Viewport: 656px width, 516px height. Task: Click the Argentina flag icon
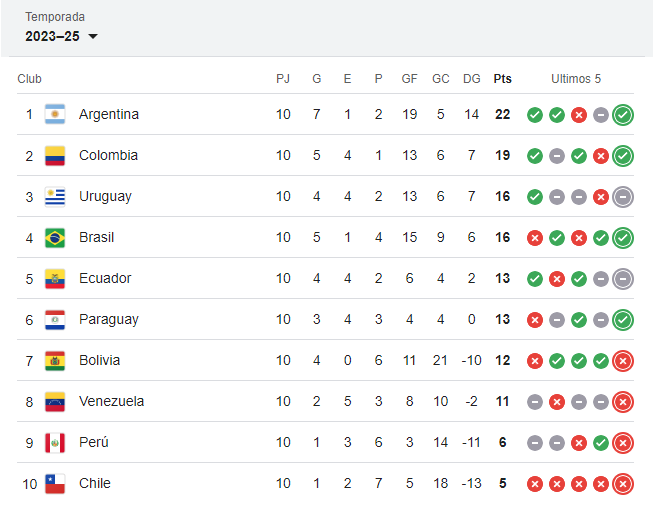[x=55, y=114]
